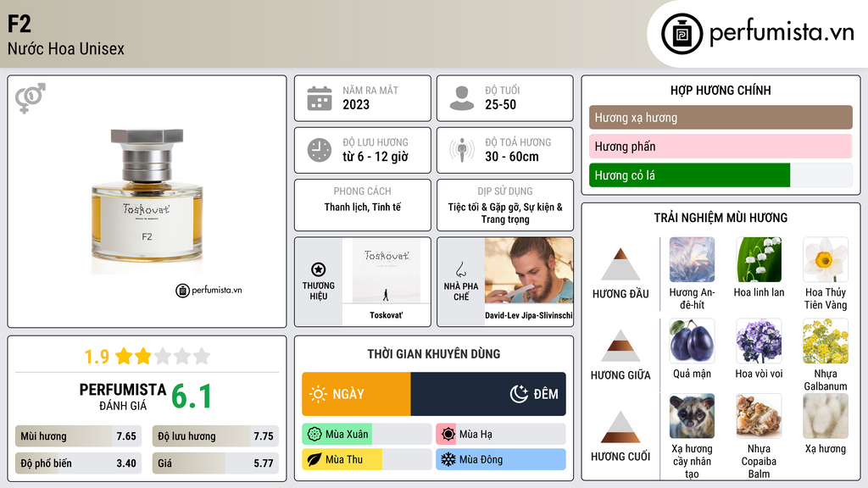The width and height of the screenshot is (868, 488).
Task: Click the nose icon above Nhà pha chế
Action: pyautogui.click(x=461, y=269)
